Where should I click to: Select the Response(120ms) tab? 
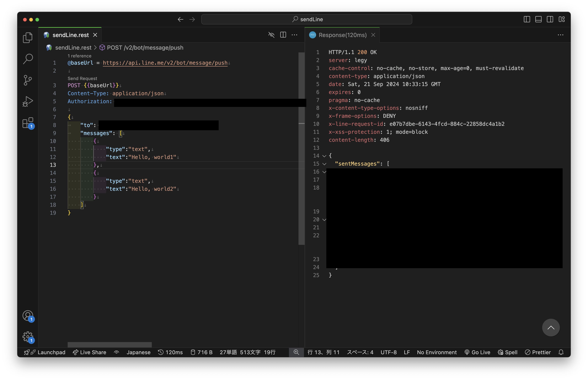[342, 35]
